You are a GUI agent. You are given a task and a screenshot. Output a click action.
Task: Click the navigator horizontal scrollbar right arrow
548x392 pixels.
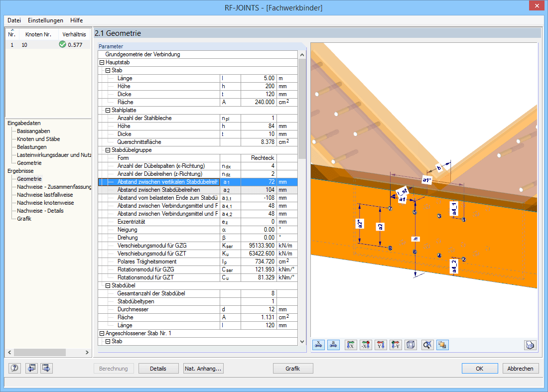pyautogui.click(x=87, y=353)
